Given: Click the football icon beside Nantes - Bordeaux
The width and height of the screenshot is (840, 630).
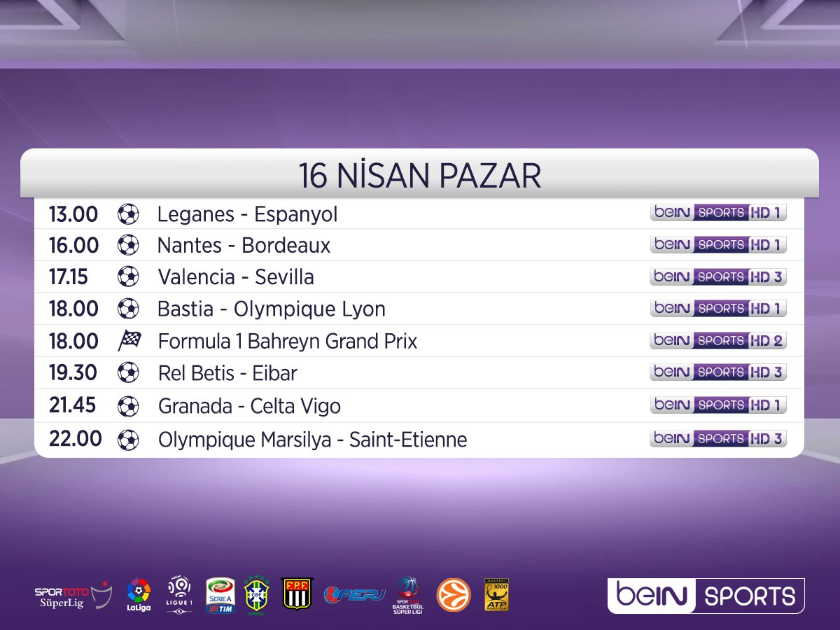Looking at the screenshot, I should pyautogui.click(x=128, y=245).
